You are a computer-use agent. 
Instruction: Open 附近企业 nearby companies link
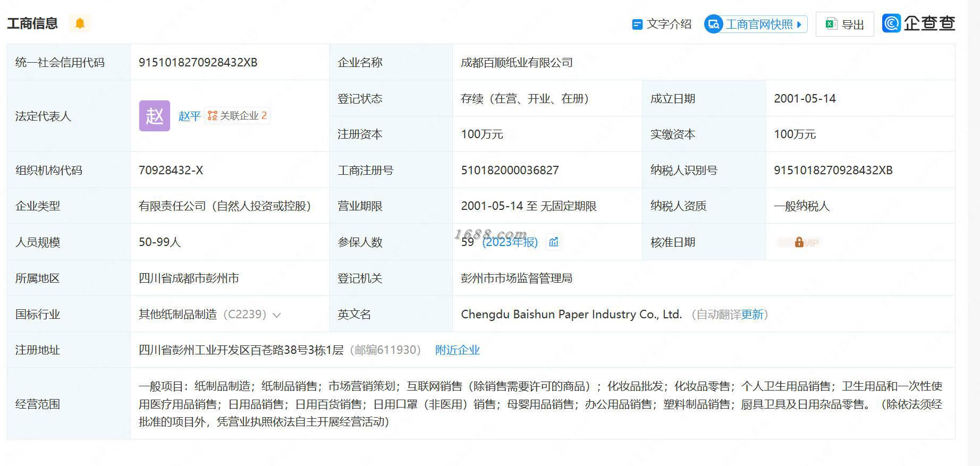coord(458,350)
